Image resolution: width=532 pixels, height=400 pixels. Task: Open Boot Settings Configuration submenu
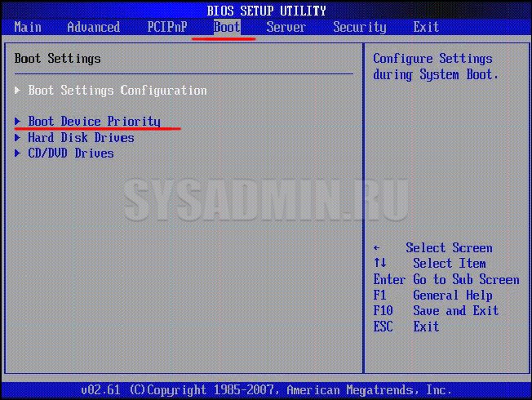coord(117,91)
